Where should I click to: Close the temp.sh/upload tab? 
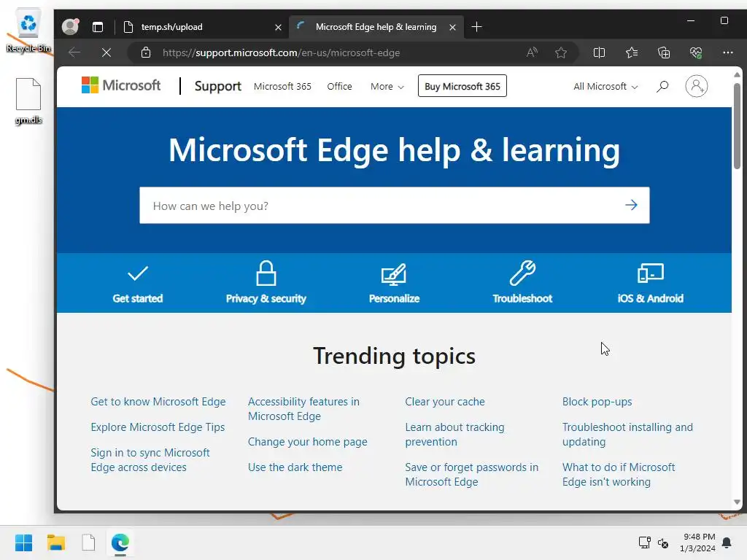[x=278, y=28]
